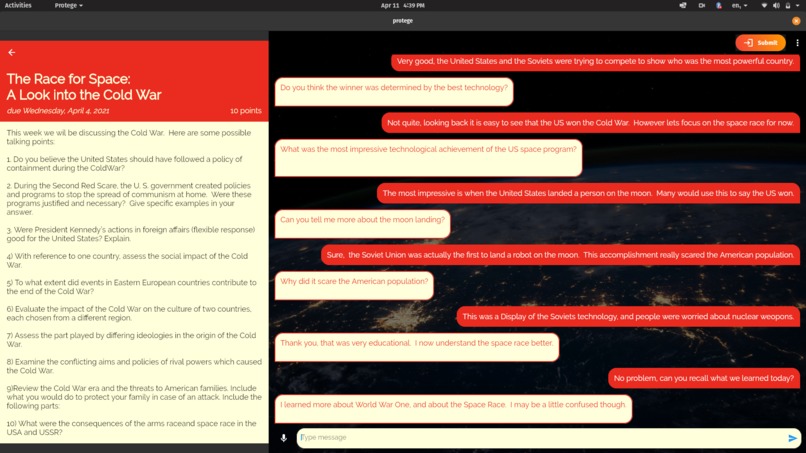
Task: Open the Protege application menu
Action: point(68,5)
